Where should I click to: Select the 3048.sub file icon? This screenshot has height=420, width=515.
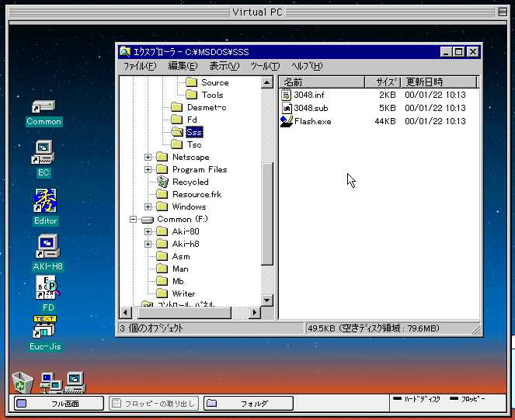coord(287,108)
